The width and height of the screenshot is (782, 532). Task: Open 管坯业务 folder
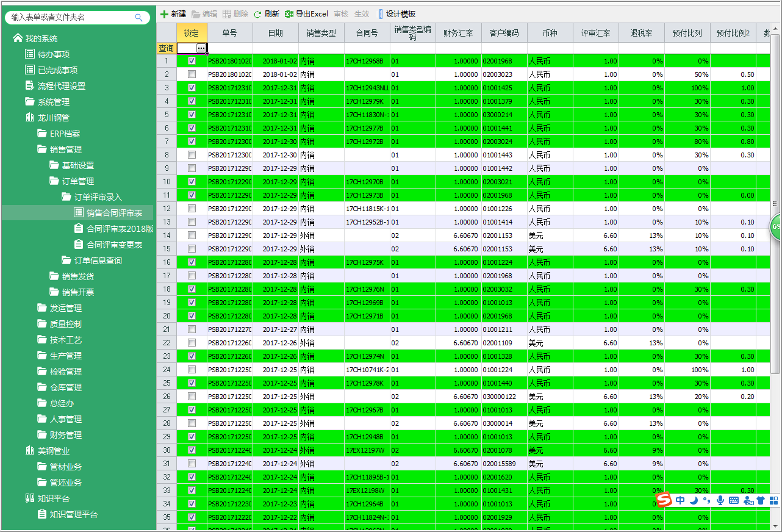pos(59,483)
